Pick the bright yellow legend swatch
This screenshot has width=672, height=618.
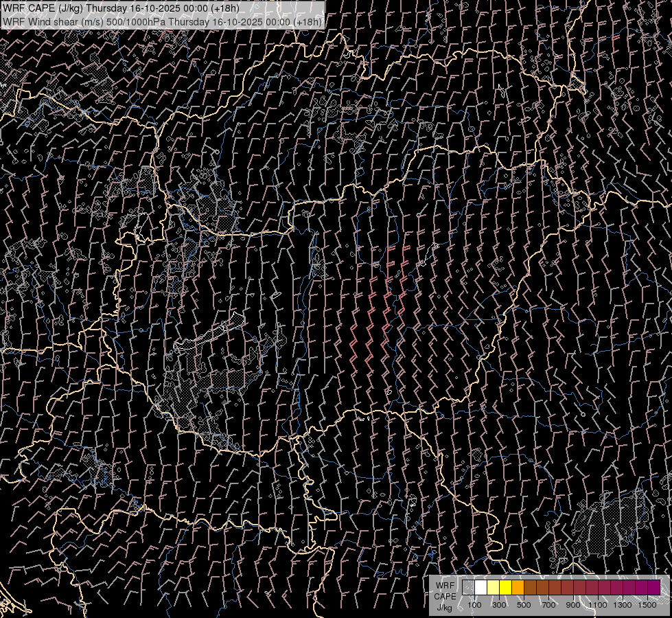pos(505,588)
